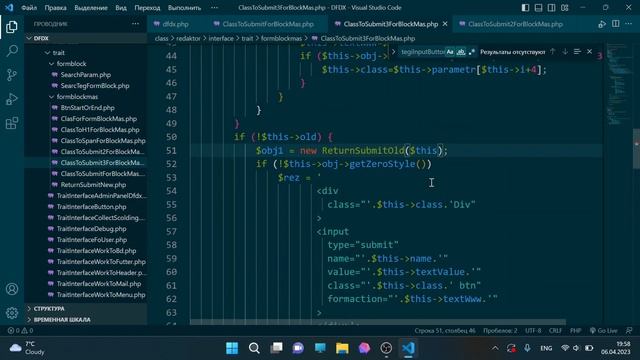This screenshot has width=640, height=360.
Task: Toggle primary side bar layout icon
Action: (x=525, y=8)
